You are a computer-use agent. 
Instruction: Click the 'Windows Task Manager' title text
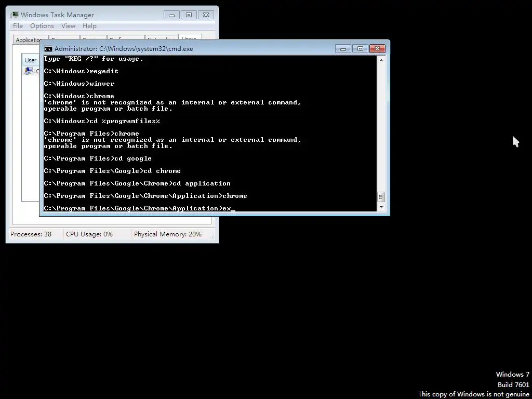click(57, 15)
